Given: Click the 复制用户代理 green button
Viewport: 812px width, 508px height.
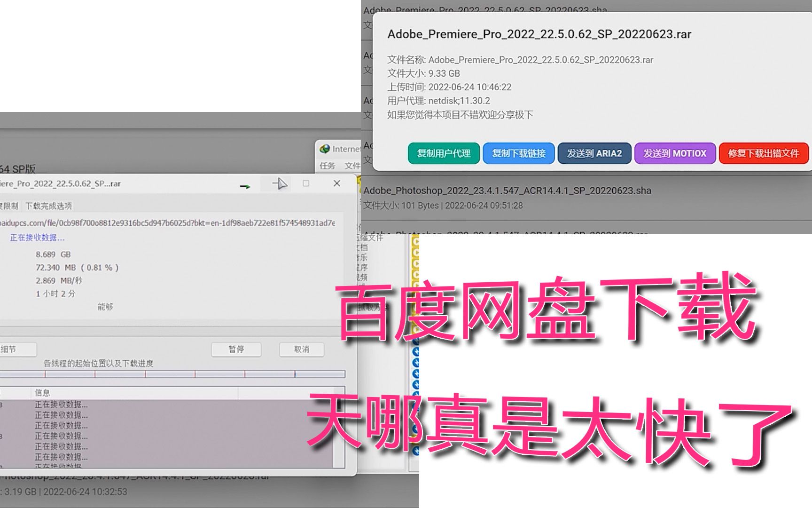Looking at the screenshot, I should pos(444,153).
